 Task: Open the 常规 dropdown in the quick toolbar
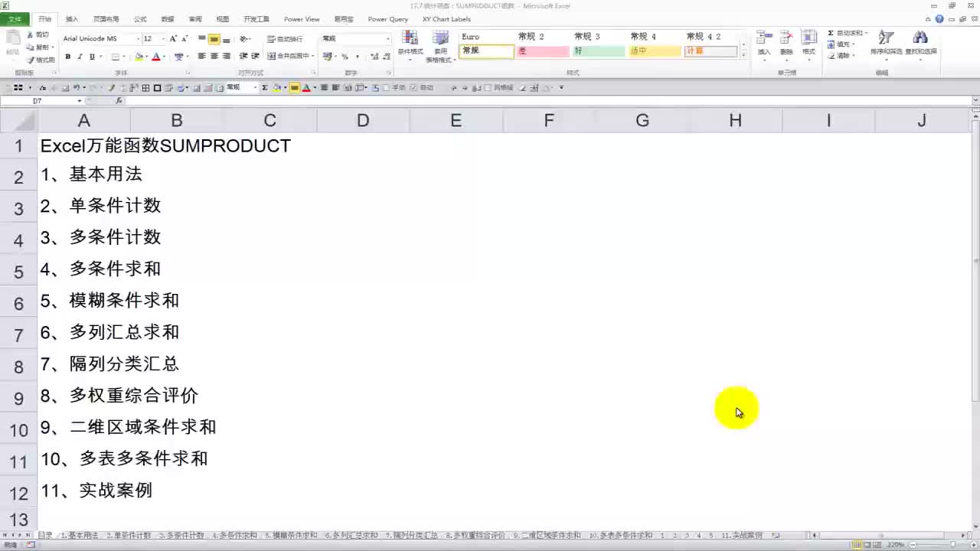[x=255, y=88]
